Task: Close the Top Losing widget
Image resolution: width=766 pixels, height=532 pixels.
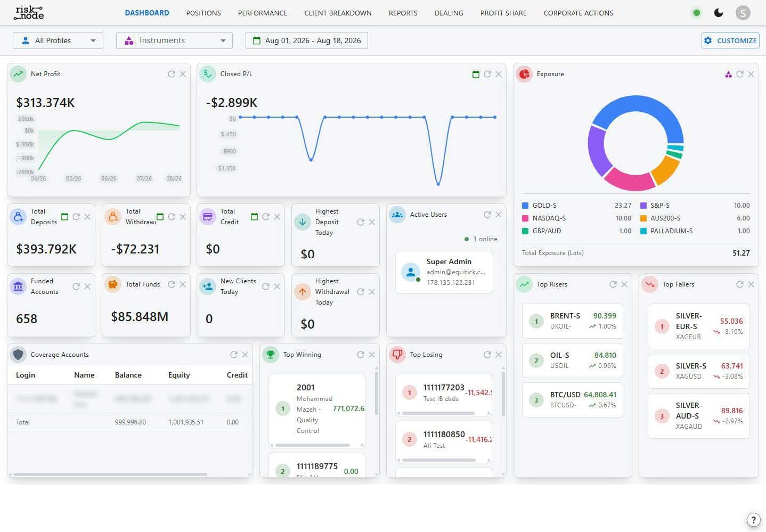Action: (x=499, y=355)
